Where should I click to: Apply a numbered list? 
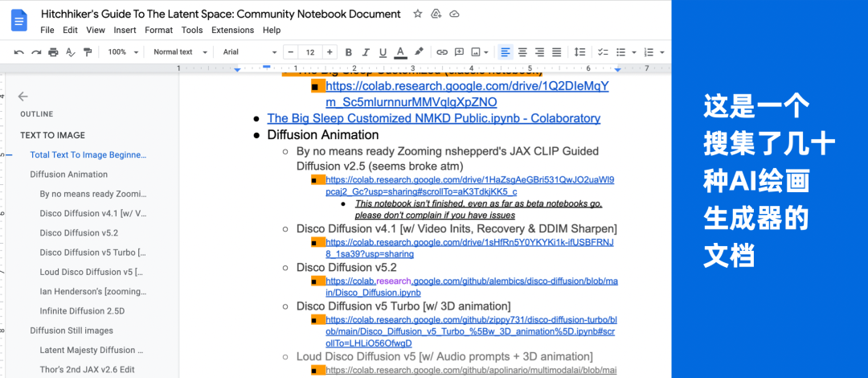(x=649, y=52)
